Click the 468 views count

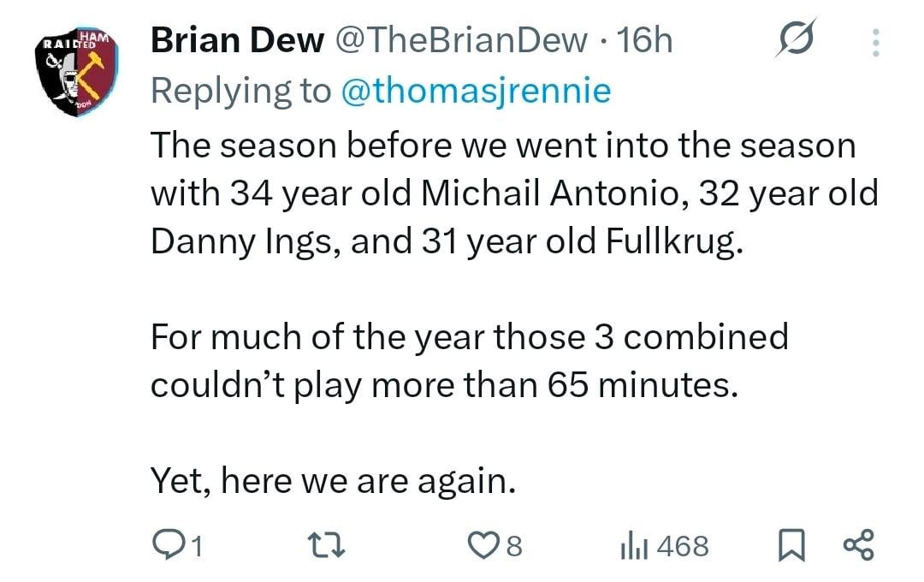(683, 545)
